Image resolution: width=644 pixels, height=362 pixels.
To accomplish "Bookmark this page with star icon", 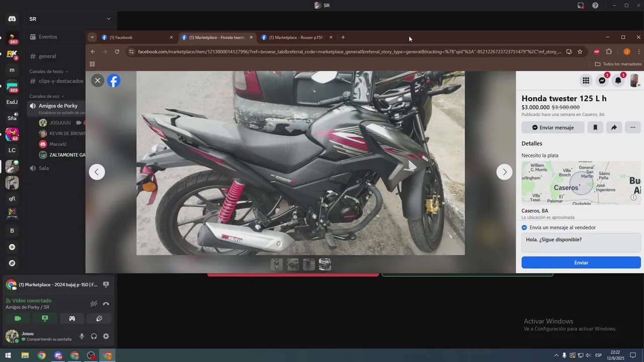I will [580, 51].
